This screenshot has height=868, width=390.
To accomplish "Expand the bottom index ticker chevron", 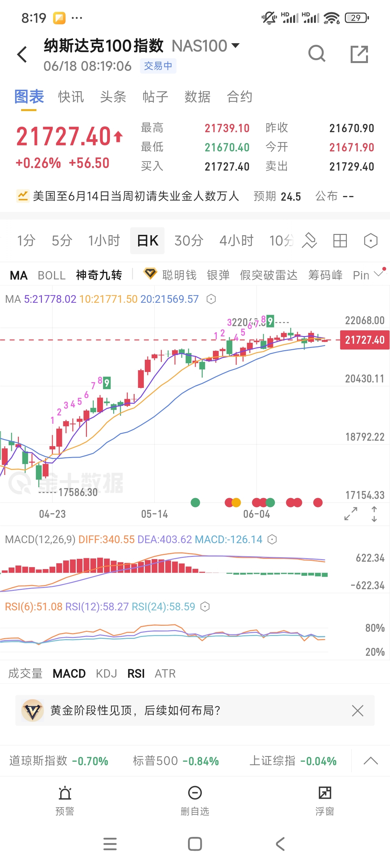I will [371, 760].
